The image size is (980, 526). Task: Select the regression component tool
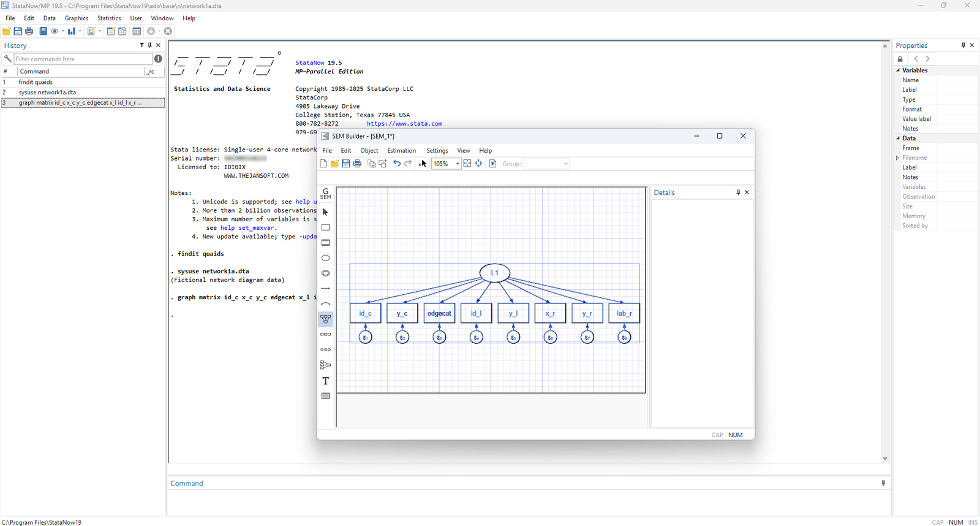pos(326,365)
